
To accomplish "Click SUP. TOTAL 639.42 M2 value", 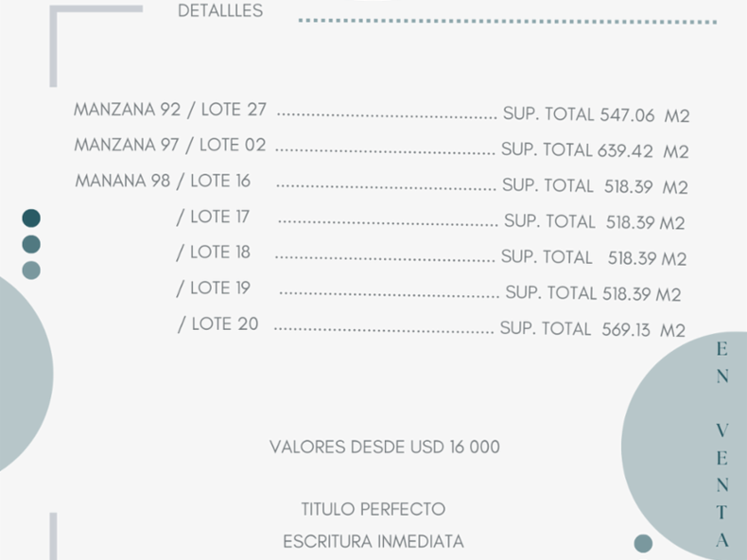I will pos(594,150).
